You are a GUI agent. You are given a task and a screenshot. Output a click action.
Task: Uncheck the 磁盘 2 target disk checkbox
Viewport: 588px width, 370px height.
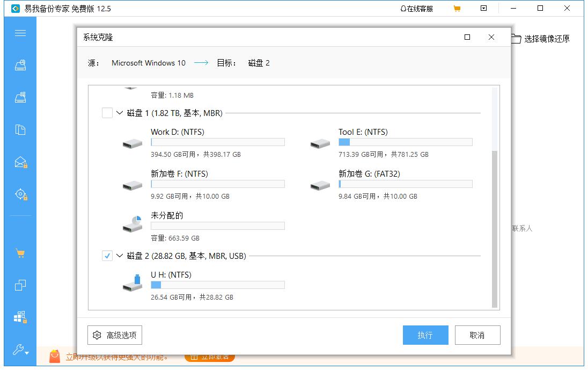(x=107, y=256)
